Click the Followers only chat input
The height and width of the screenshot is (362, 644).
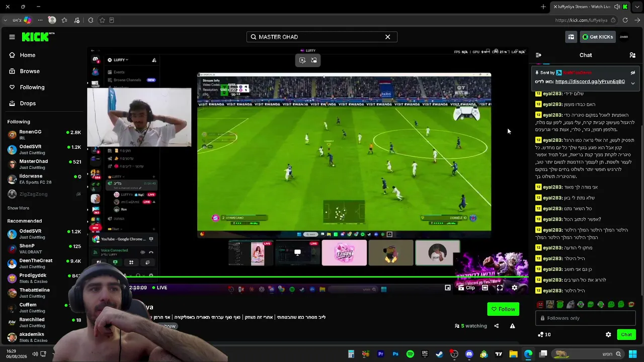tap(586, 318)
